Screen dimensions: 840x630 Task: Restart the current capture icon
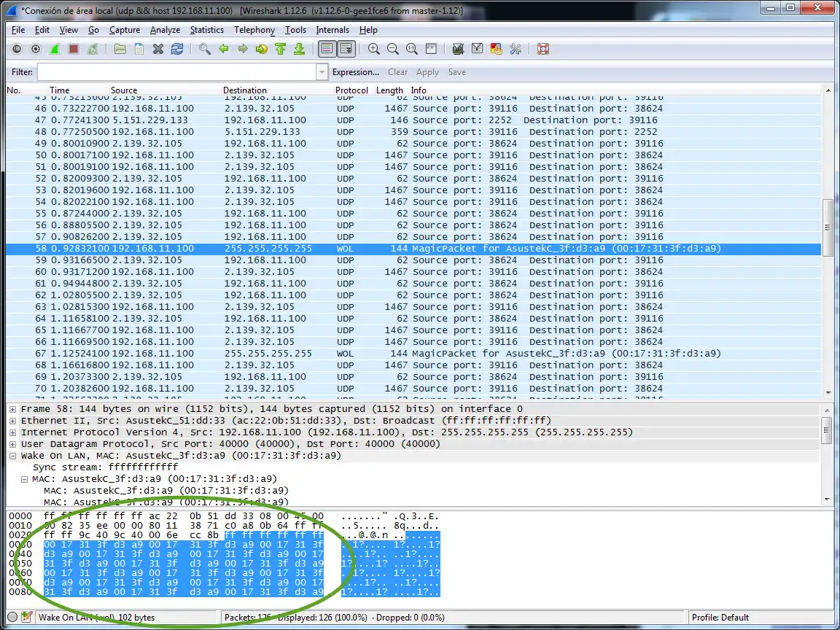pos(93,50)
